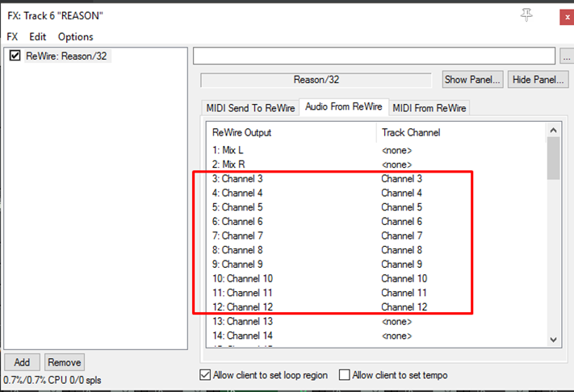The width and height of the screenshot is (574, 392).
Task: Change track channel assignment for output 9
Action: pos(401,265)
